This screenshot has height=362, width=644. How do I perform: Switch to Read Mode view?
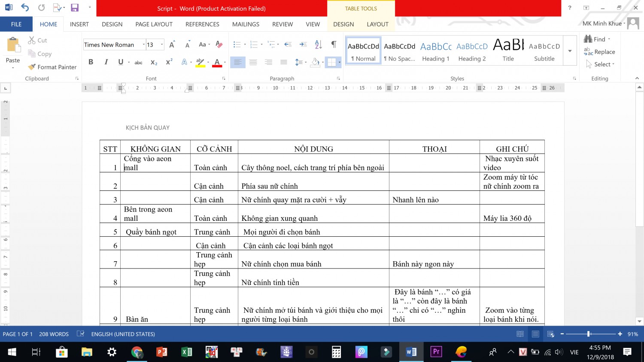(520, 334)
